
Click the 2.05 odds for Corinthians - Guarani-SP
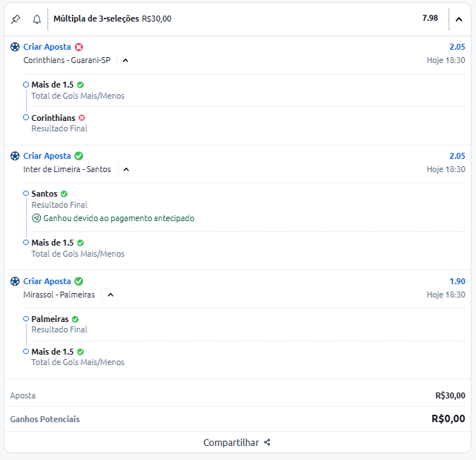[457, 47]
